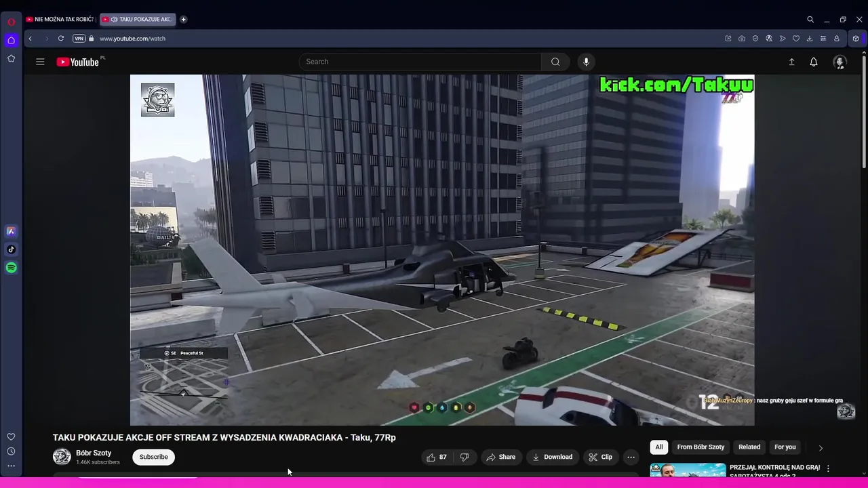Image resolution: width=868 pixels, height=488 pixels.
Task: Open YouTube notifications bell
Action: 814,62
